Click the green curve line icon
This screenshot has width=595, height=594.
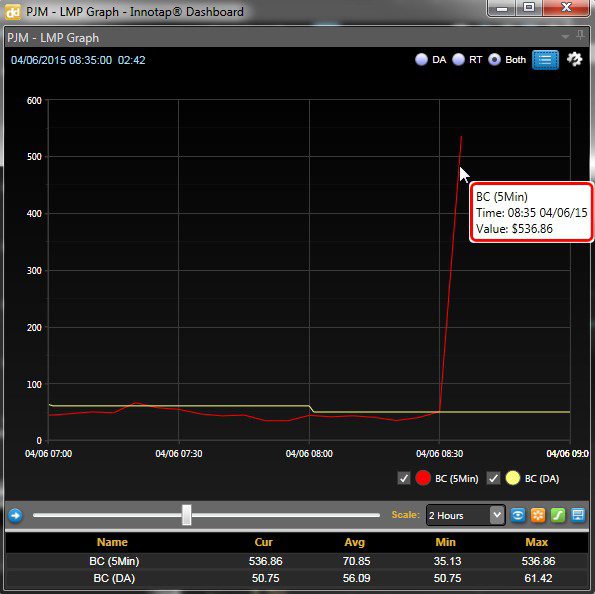point(558,515)
